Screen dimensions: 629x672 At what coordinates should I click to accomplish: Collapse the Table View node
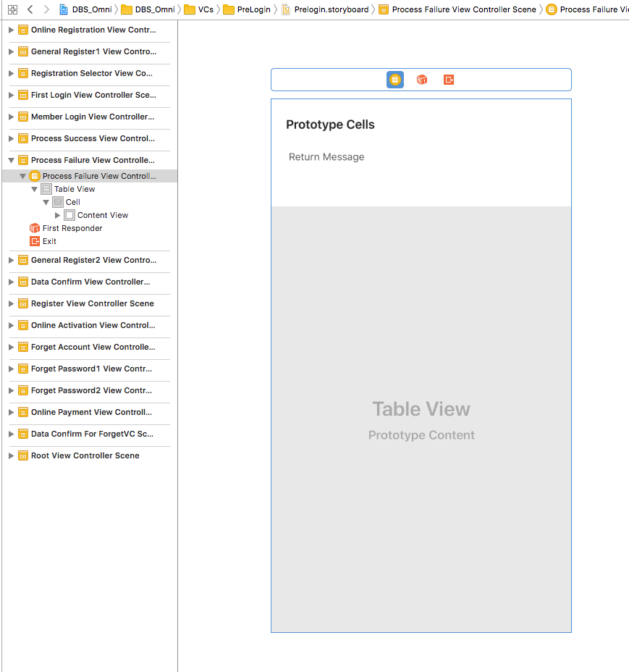point(34,189)
